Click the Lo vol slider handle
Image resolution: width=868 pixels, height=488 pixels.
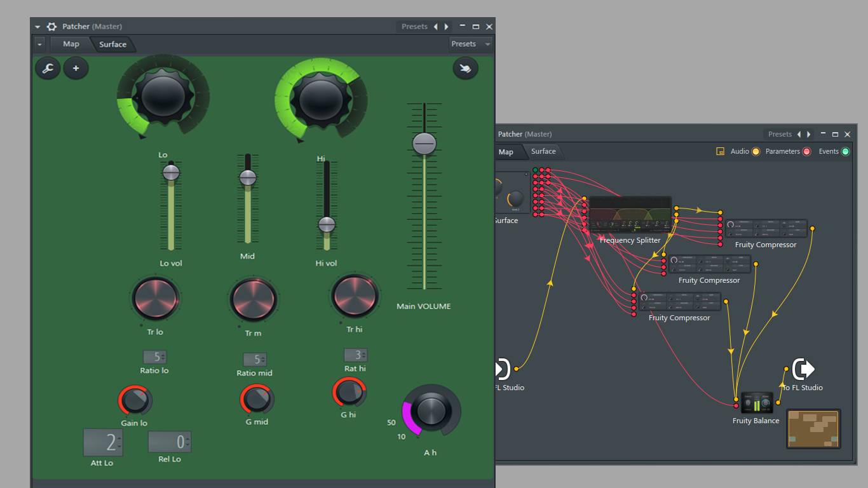[x=171, y=172]
